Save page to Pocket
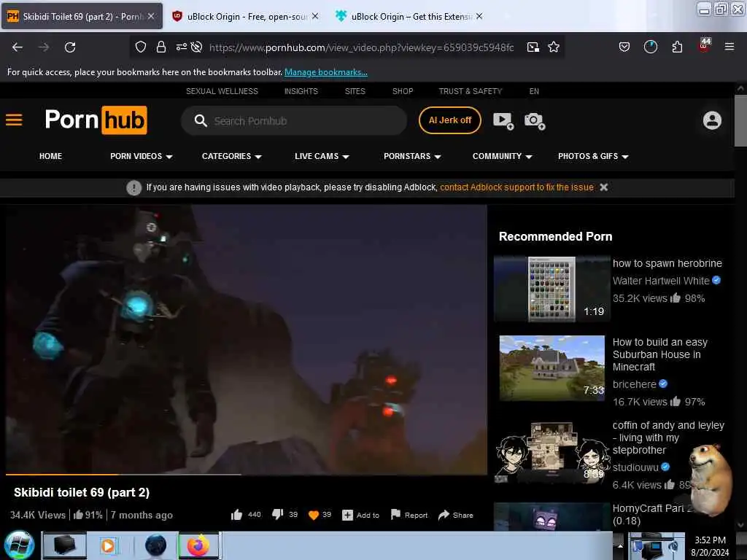This screenshot has width=747, height=560. pos(624,47)
